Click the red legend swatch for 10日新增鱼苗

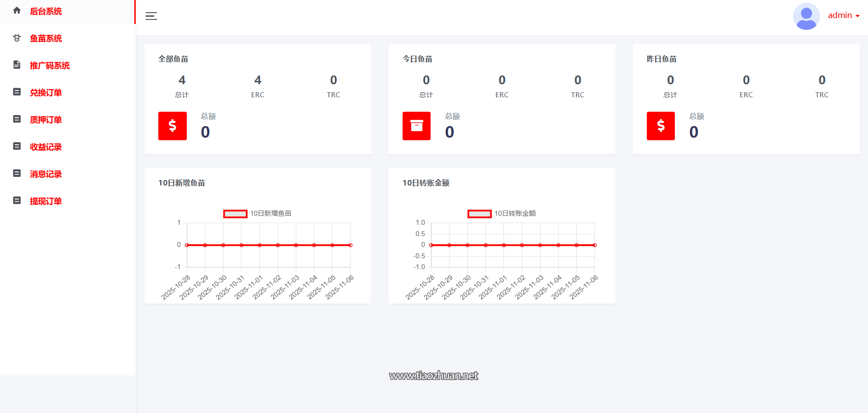pos(235,214)
